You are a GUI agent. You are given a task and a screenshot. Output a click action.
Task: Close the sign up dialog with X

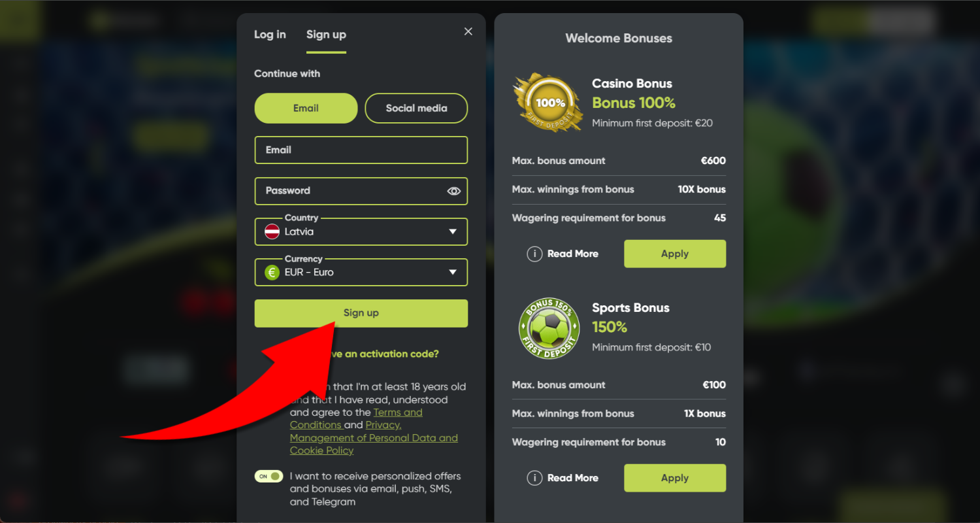[468, 31]
